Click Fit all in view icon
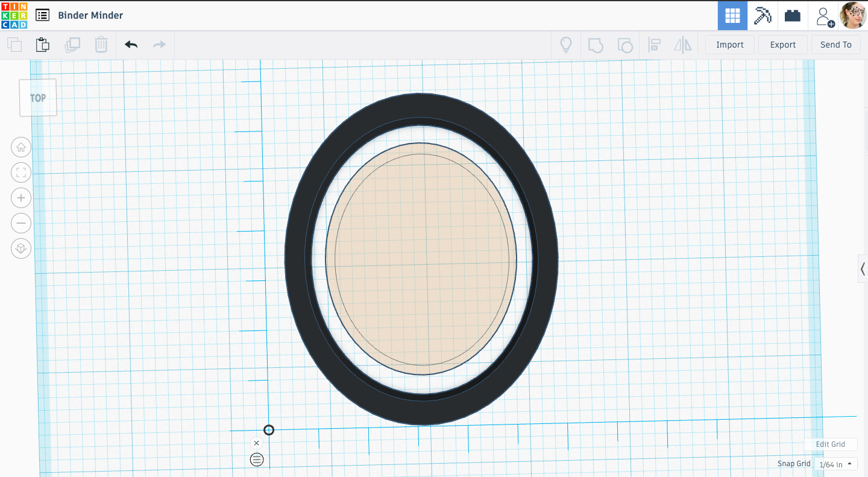Screen dimensions: 868x477 click(21, 172)
